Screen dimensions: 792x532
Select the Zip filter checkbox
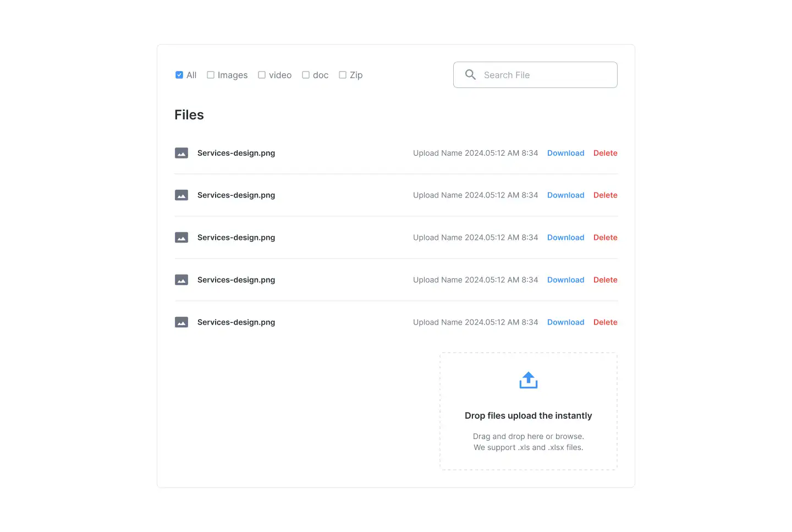click(x=343, y=75)
